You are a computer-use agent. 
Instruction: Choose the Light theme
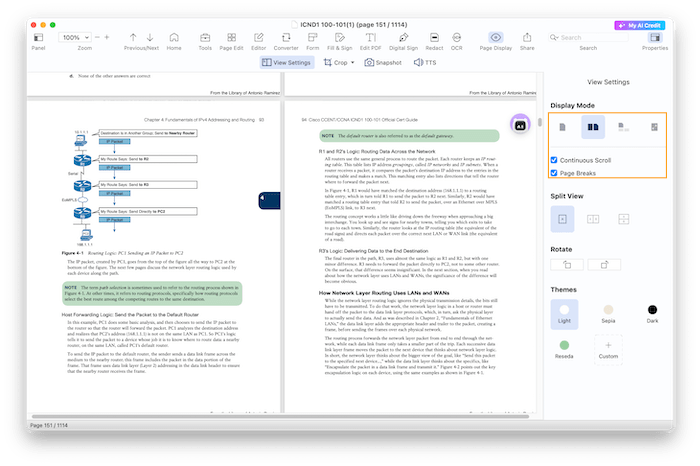(x=564, y=314)
